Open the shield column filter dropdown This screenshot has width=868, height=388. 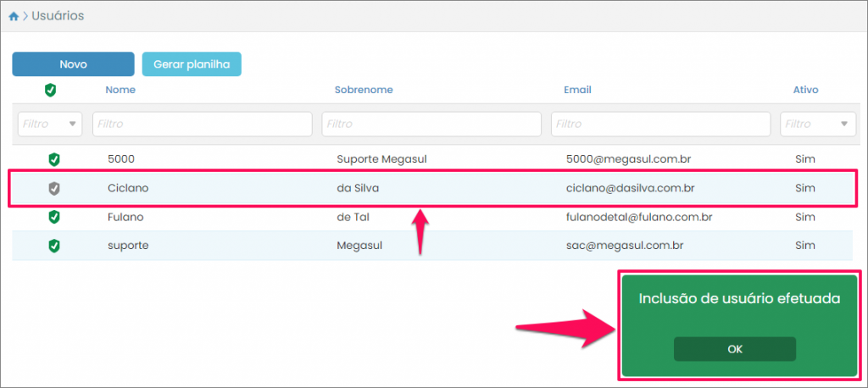[x=50, y=124]
